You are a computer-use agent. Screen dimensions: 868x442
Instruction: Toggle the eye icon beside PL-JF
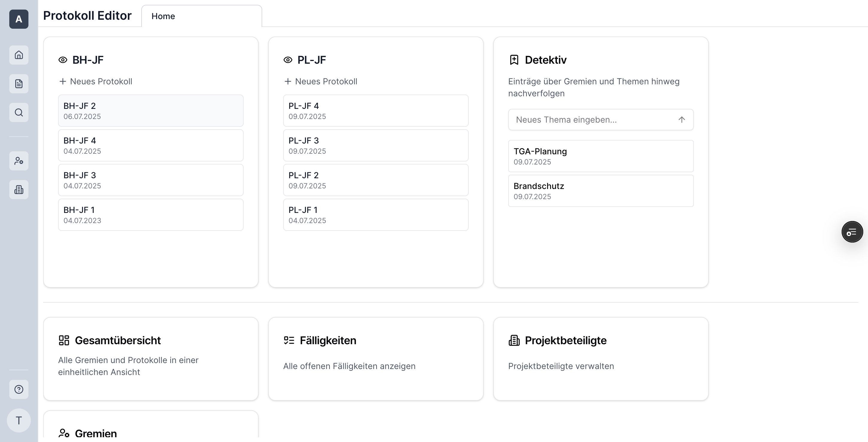pyautogui.click(x=288, y=60)
